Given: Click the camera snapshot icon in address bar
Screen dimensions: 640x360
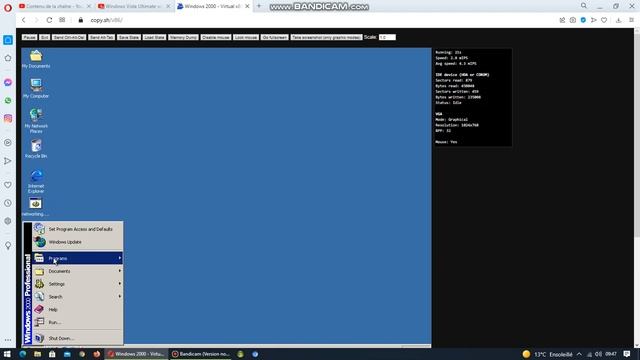Looking at the screenshot, I should point(573,20).
